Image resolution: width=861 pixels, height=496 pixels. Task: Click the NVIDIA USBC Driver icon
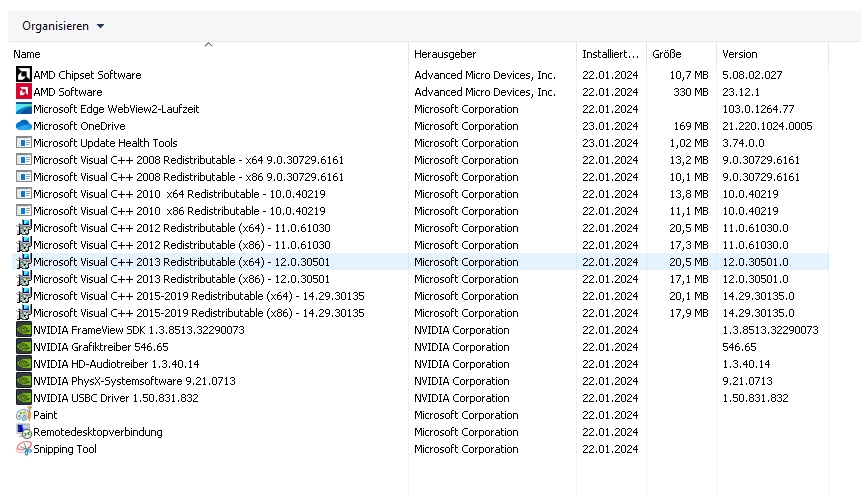click(x=24, y=398)
